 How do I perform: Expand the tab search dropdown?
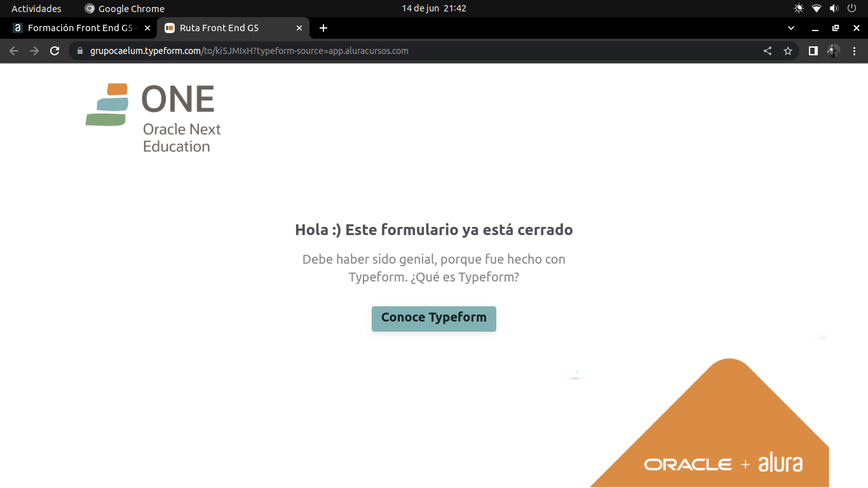click(791, 28)
